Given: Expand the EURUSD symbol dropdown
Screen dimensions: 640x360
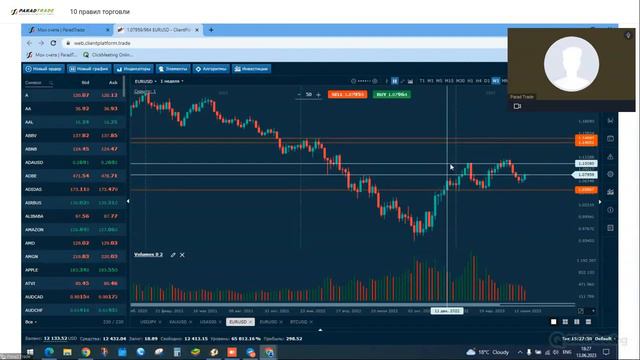Looking at the screenshot, I should (145, 81).
